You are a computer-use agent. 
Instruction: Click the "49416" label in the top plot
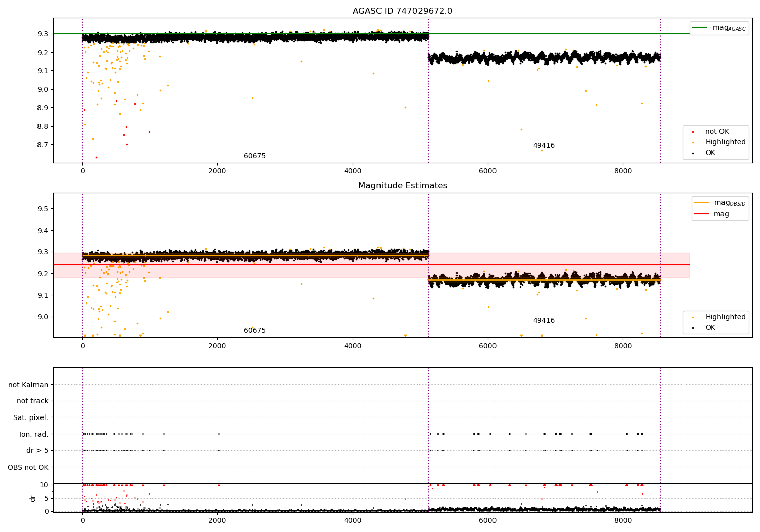(544, 146)
